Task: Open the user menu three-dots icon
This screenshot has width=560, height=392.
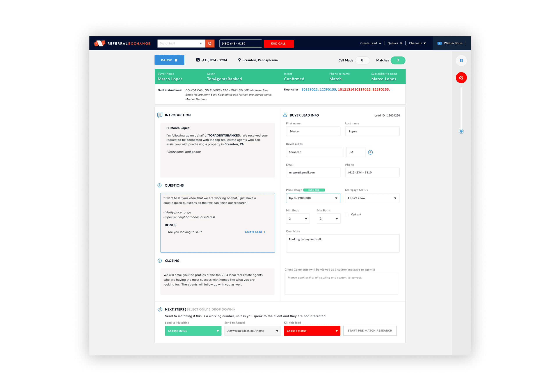Action: point(466,43)
